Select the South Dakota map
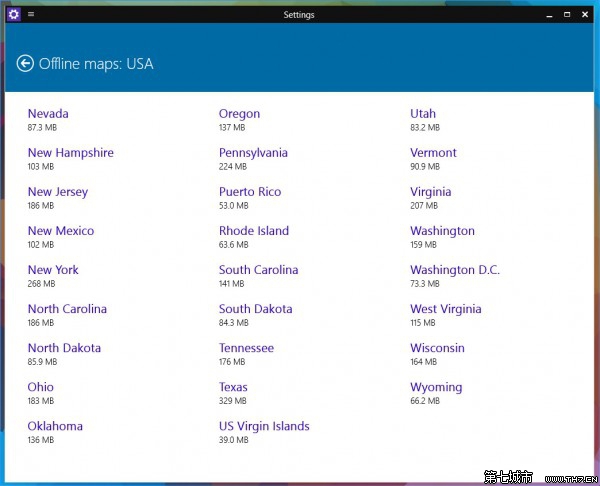The image size is (600, 486). (255, 309)
